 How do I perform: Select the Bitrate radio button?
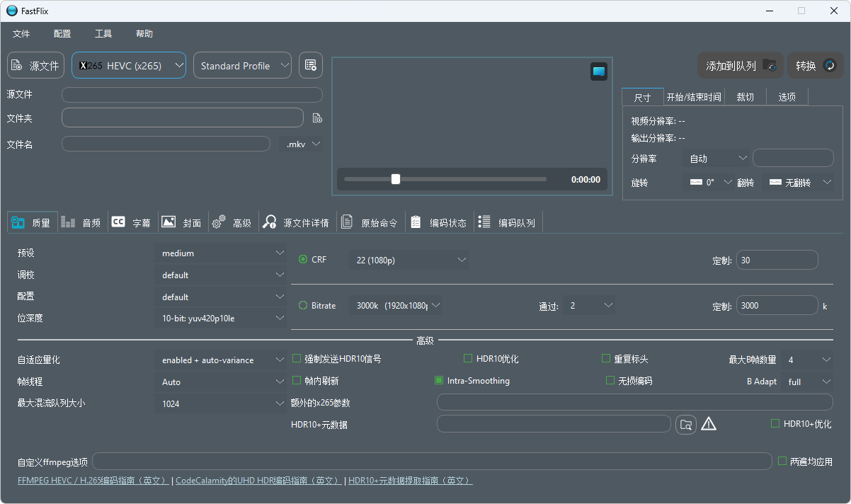[x=304, y=306]
